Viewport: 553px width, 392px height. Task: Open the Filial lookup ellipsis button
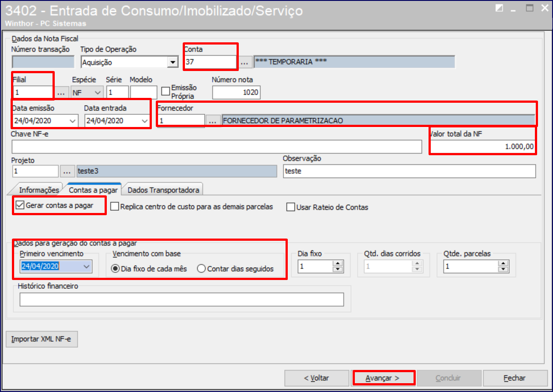(x=62, y=93)
